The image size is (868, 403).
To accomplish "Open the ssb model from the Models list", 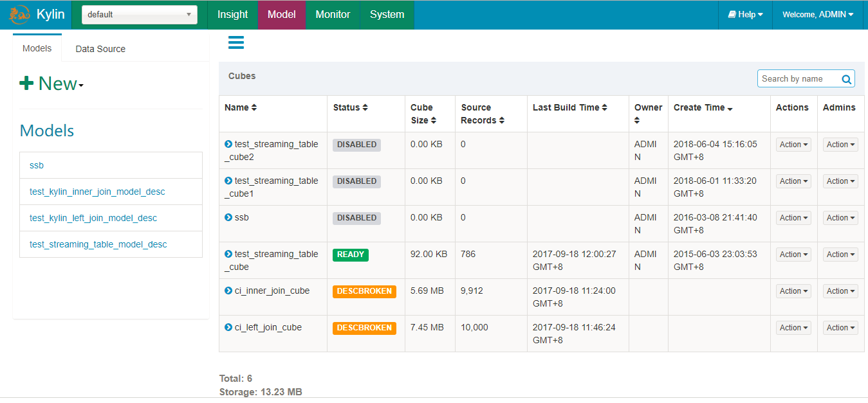I will 37,165.
